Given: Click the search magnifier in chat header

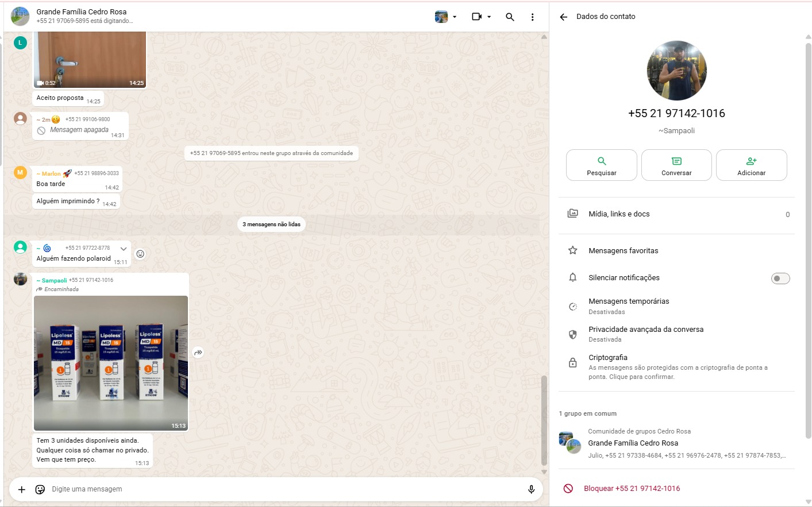Looking at the screenshot, I should 510,17.
